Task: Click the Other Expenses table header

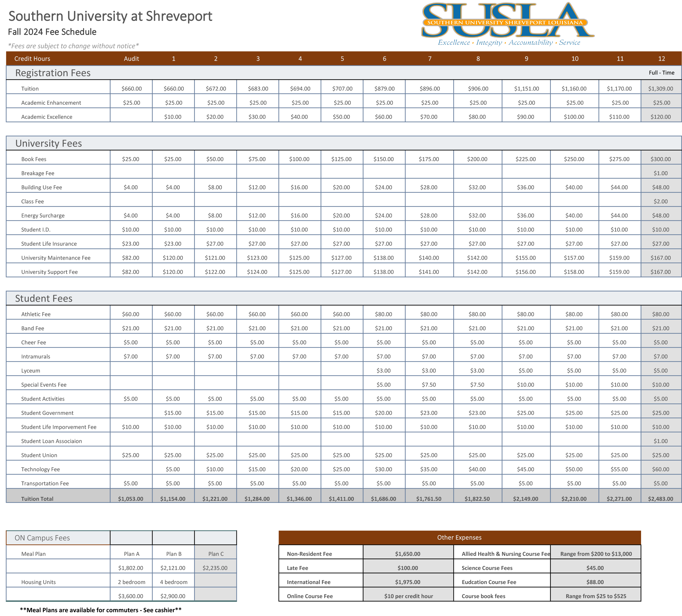Action: click(x=459, y=537)
